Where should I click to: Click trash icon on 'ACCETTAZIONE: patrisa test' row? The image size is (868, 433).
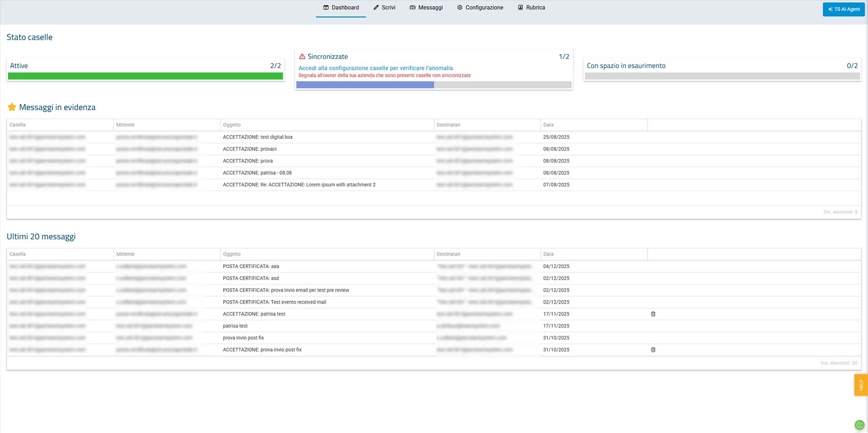[x=653, y=314]
